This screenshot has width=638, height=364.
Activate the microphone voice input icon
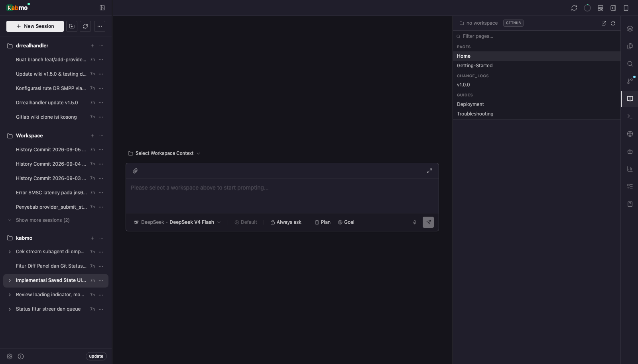415,222
